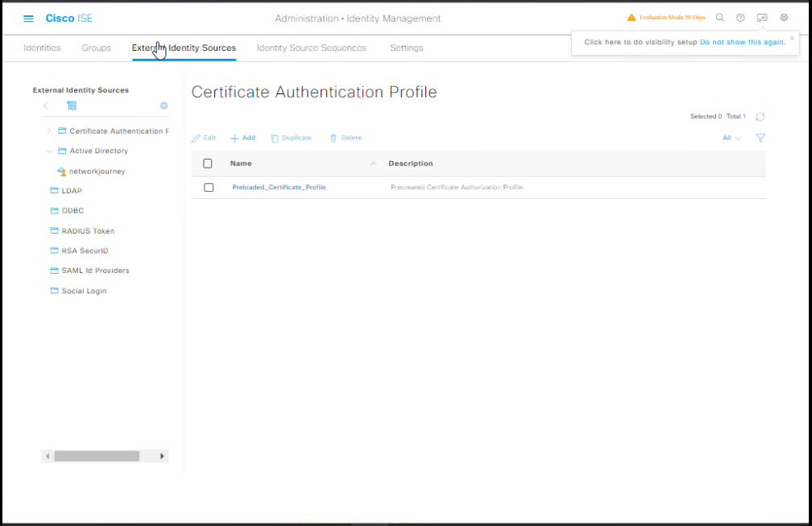Click the Cisco ISE logo
The width and height of the screenshot is (812, 526).
(x=69, y=18)
